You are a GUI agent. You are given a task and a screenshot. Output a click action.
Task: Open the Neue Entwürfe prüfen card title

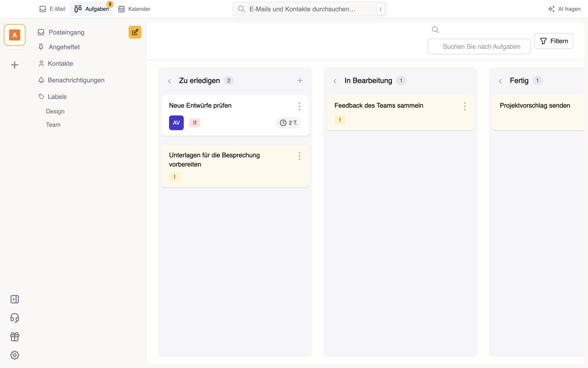click(200, 105)
